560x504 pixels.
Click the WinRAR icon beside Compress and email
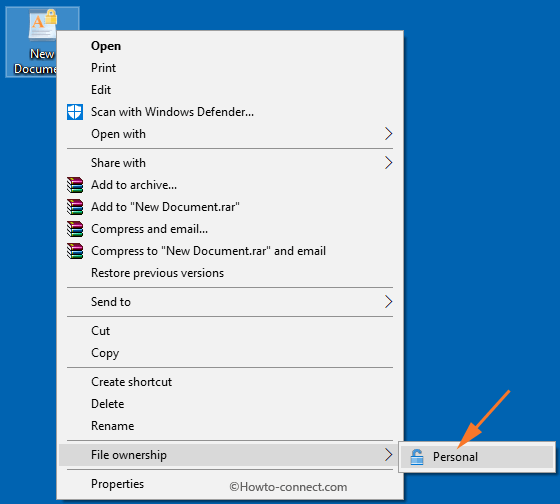[75, 229]
